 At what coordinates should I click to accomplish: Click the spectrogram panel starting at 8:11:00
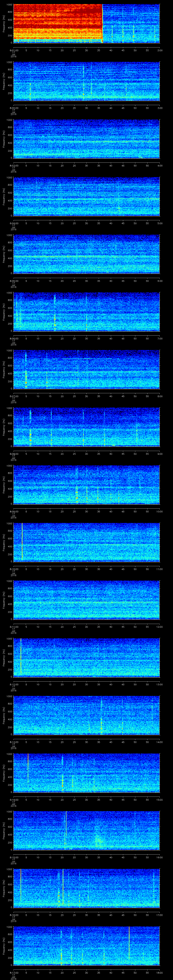point(86,600)
